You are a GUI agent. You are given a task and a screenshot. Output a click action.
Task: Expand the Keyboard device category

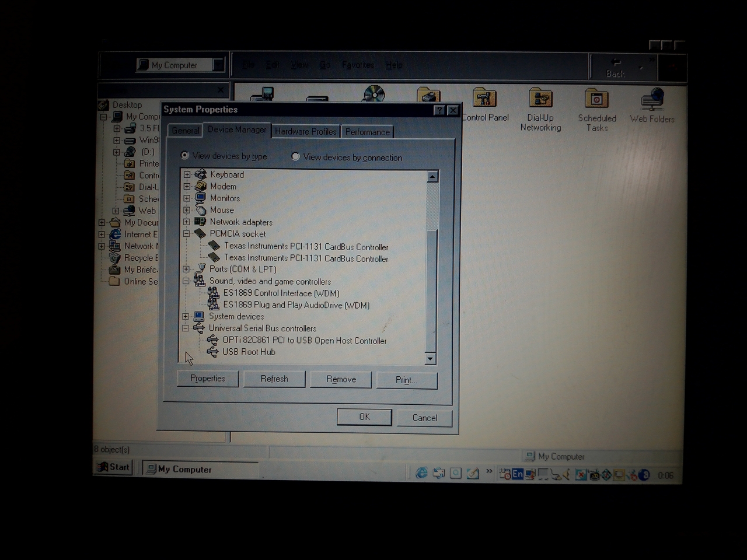pyautogui.click(x=186, y=174)
